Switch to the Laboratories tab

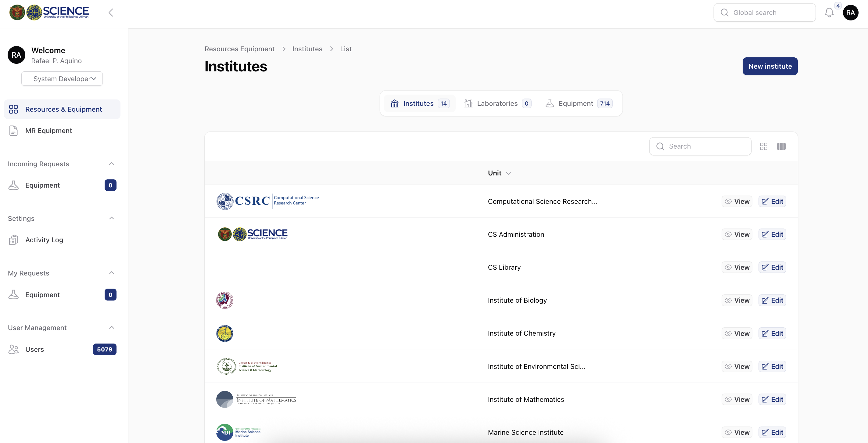497,103
